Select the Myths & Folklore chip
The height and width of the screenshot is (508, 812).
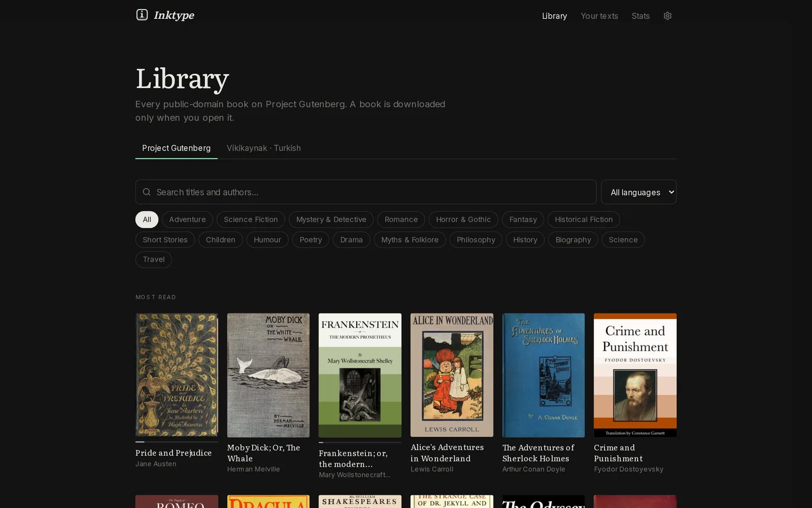410,240
